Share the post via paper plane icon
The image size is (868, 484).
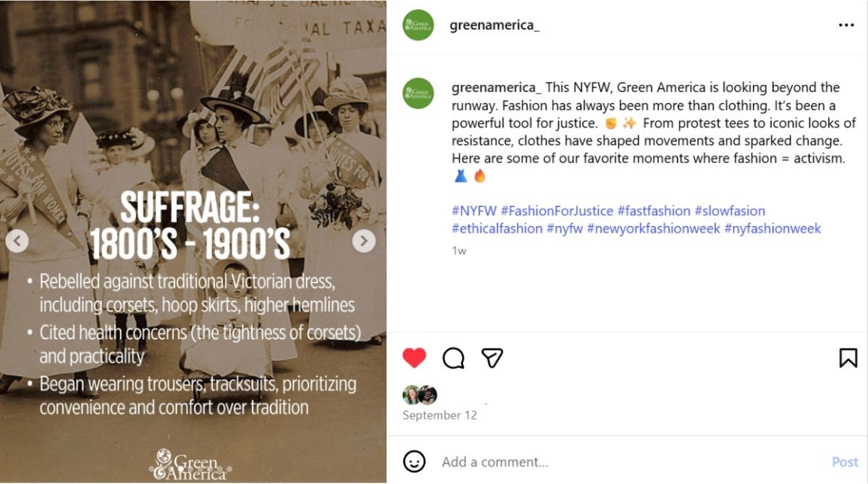(492, 357)
